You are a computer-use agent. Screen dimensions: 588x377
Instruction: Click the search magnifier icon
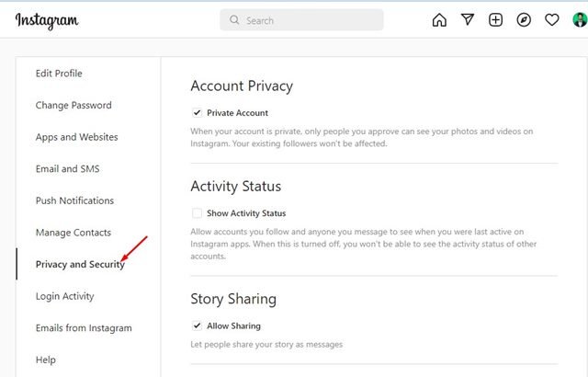point(234,20)
